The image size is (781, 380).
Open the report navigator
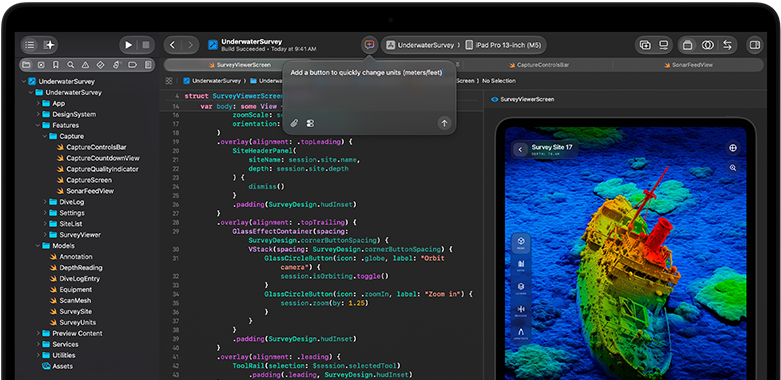click(x=148, y=65)
